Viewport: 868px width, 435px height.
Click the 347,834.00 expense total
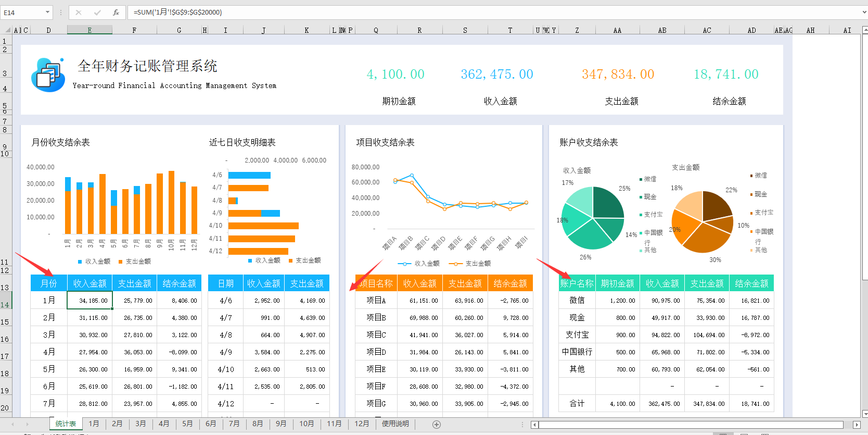[618, 74]
